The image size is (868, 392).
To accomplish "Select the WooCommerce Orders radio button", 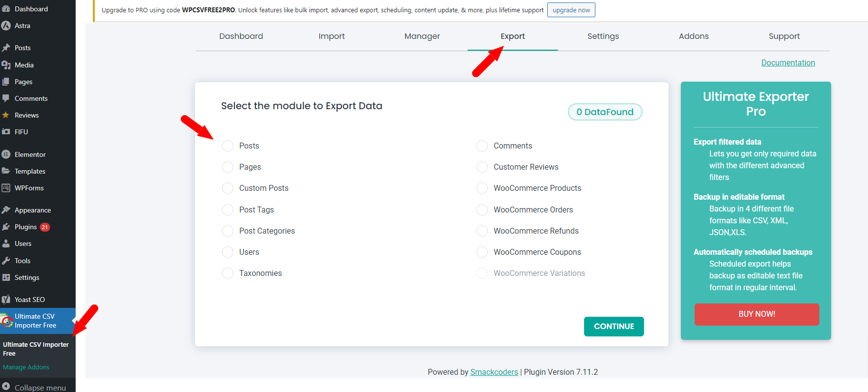I will tap(482, 210).
